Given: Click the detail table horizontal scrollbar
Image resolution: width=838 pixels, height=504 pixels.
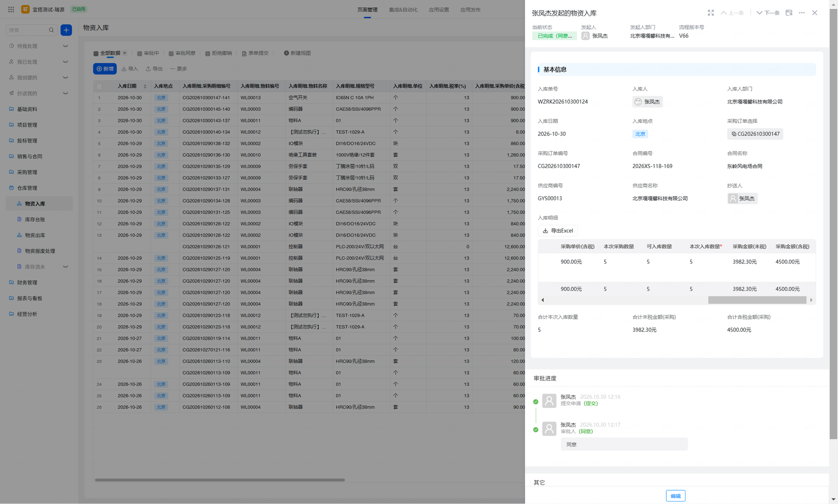Looking at the screenshot, I should click(x=757, y=300).
